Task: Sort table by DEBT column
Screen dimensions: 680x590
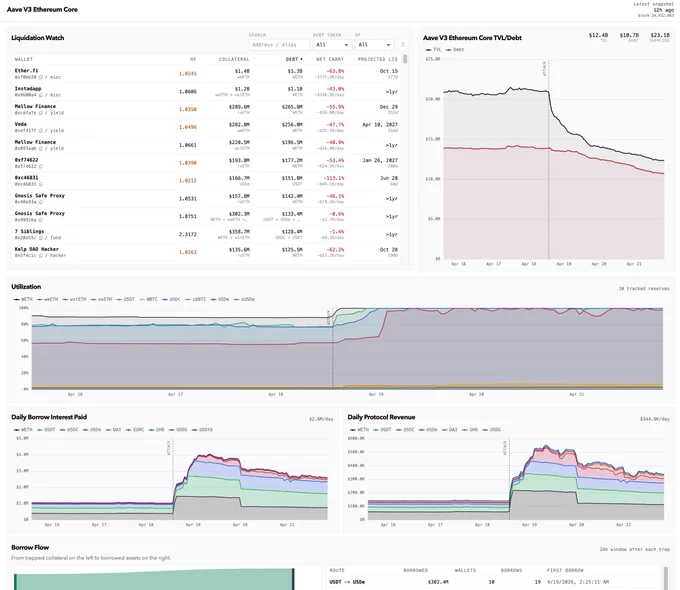Action: 294,59
